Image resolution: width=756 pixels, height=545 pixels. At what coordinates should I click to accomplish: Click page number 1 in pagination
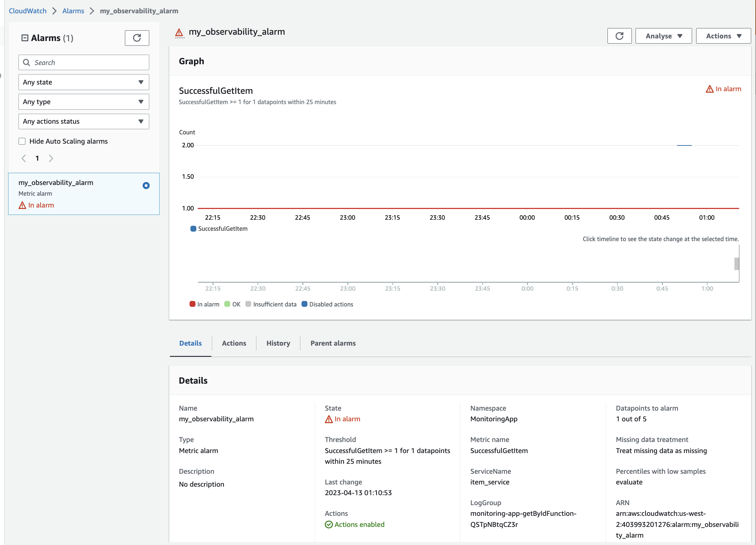click(37, 158)
